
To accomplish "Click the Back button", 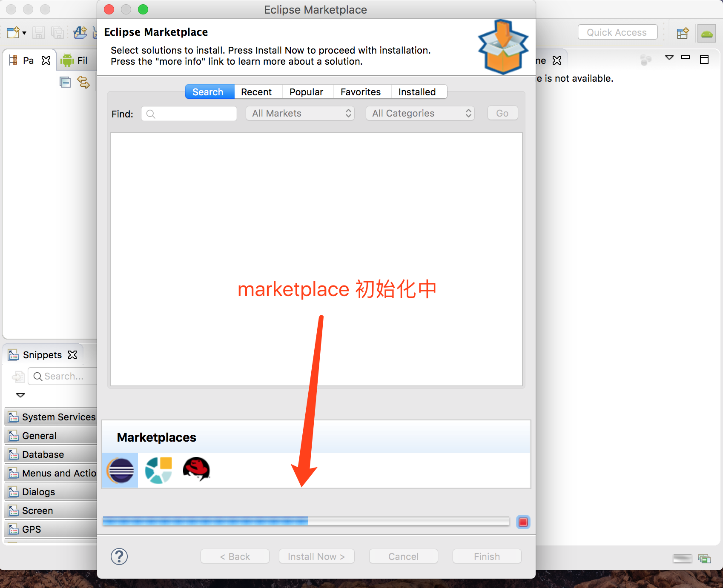I will tap(235, 556).
